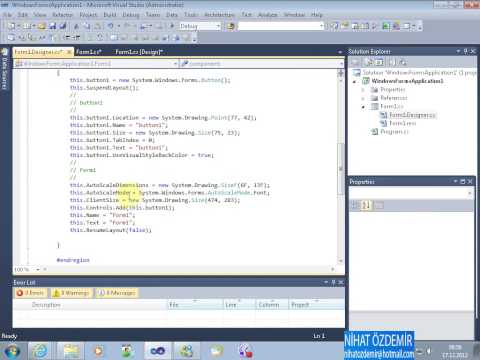Collapse the Form1.cs tree node

[363, 107]
